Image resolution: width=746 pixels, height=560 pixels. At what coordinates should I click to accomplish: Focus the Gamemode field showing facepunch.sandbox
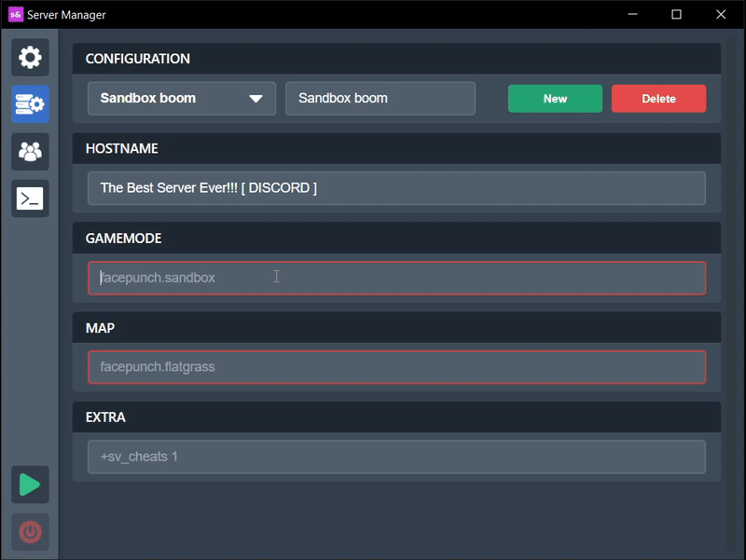click(396, 278)
